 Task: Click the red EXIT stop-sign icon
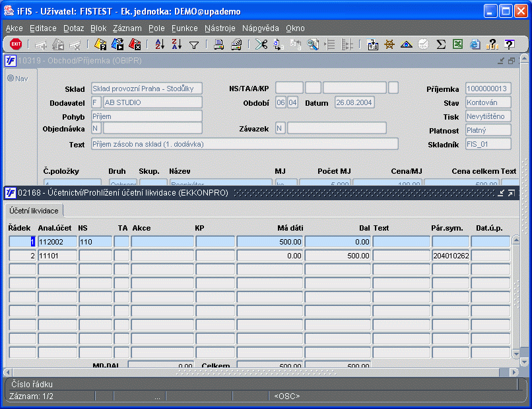[x=16, y=44]
